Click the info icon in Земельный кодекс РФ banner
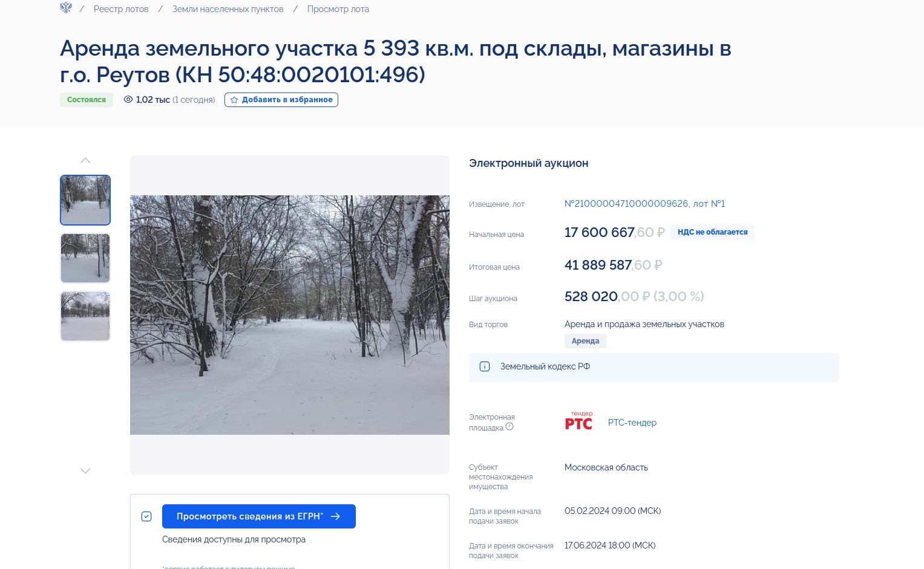This screenshot has width=924, height=569. tap(485, 366)
